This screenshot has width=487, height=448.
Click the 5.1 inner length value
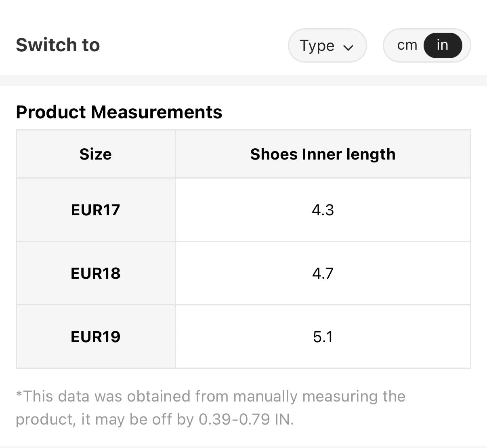coord(323,337)
